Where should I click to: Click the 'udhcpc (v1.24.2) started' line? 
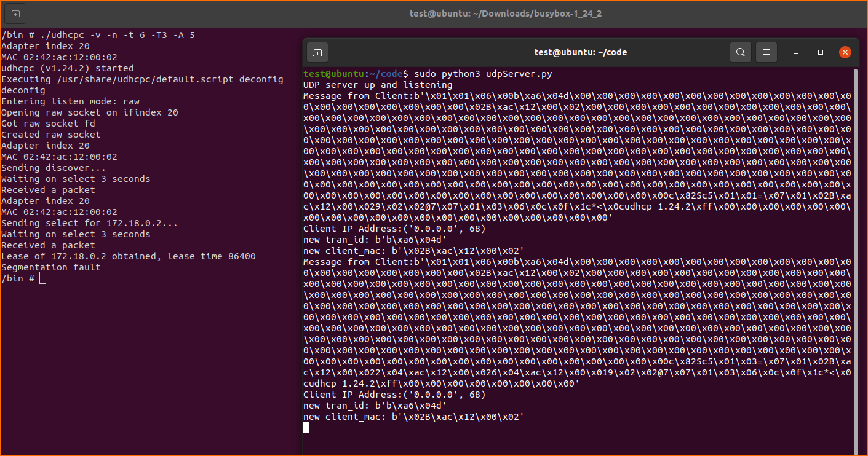pos(67,68)
